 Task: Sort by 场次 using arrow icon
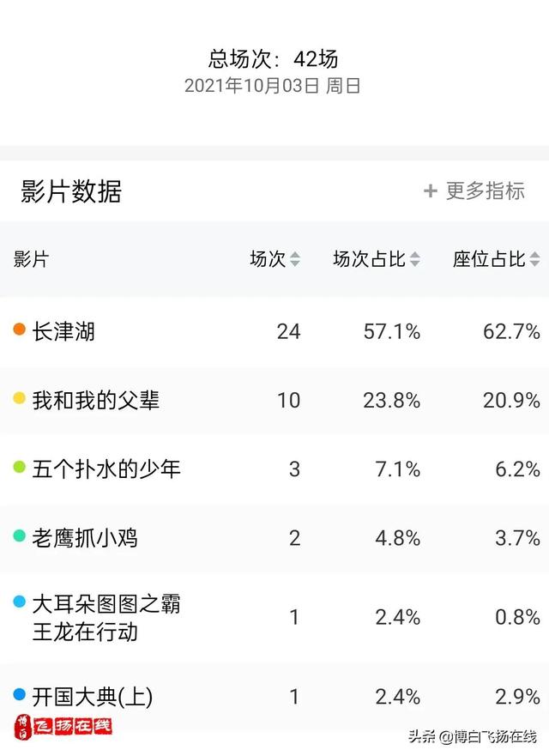294,259
